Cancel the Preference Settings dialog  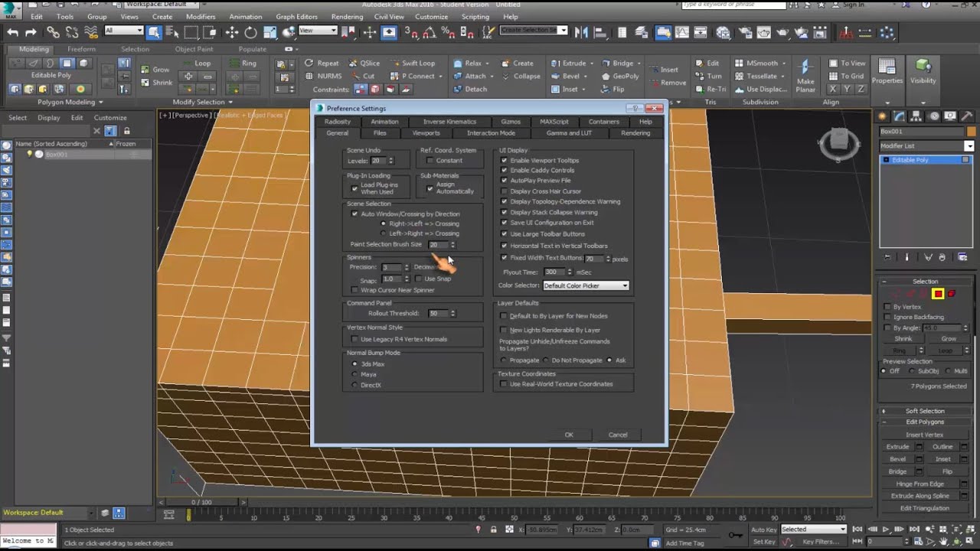coord(618,435)
